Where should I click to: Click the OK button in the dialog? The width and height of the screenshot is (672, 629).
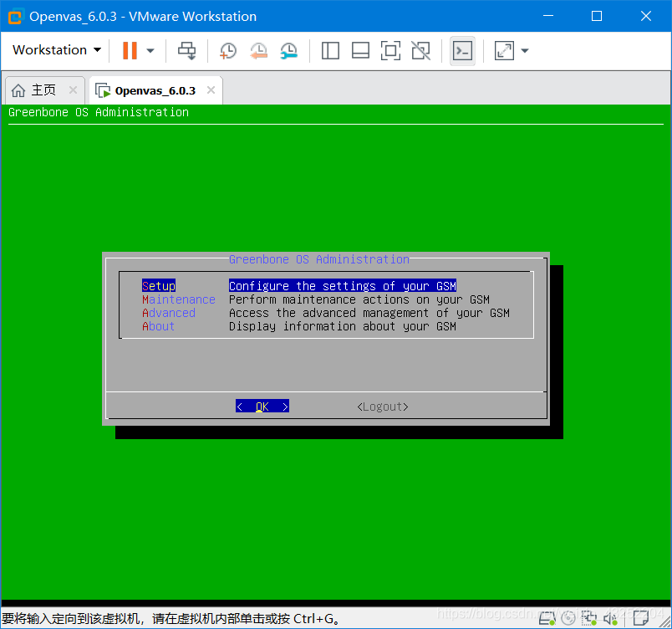pyautogui.click(x=262, y=406)
